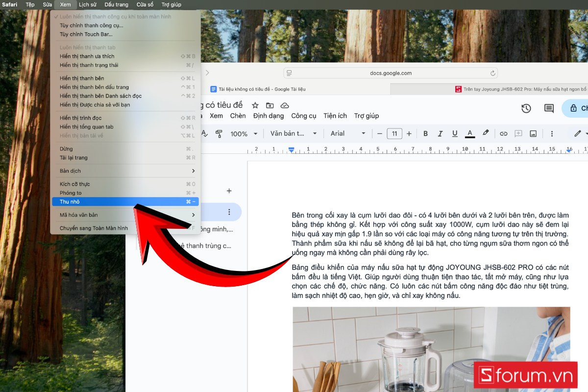Select Hiển thị thanh ưa thích item

(x=125, y=56)
